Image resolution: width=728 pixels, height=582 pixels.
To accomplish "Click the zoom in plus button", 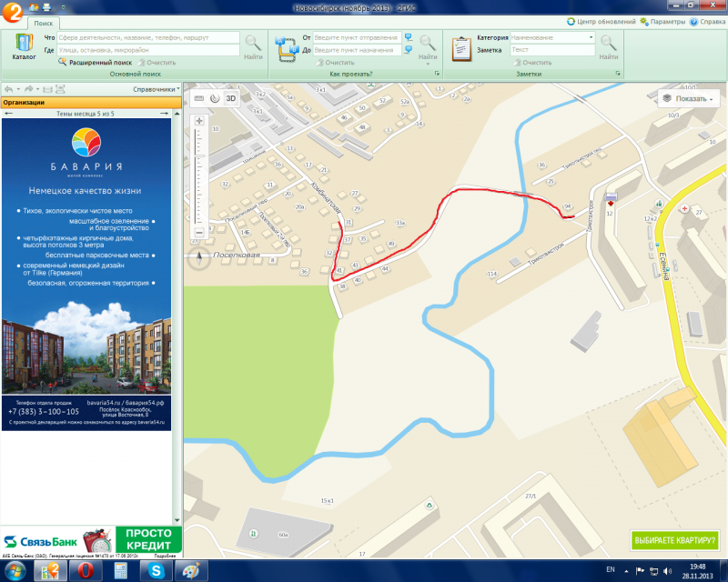I will tap(199, 120).
